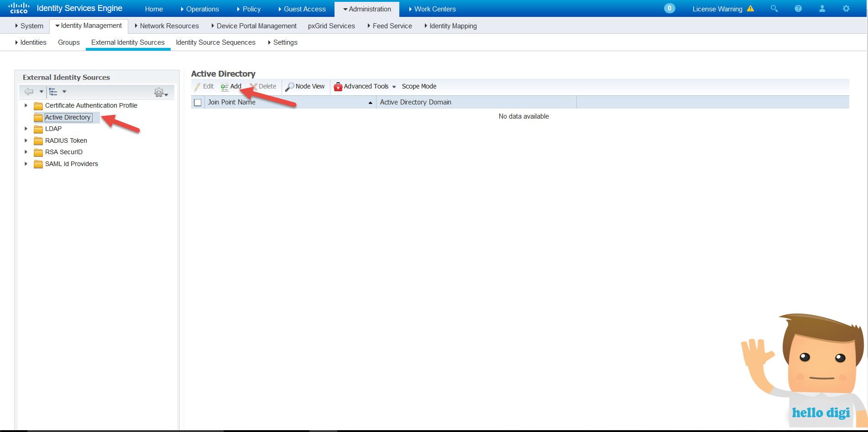Toggle the Join Point Name select-all checkbox
The image size is (868, 432).
point(198,103)
